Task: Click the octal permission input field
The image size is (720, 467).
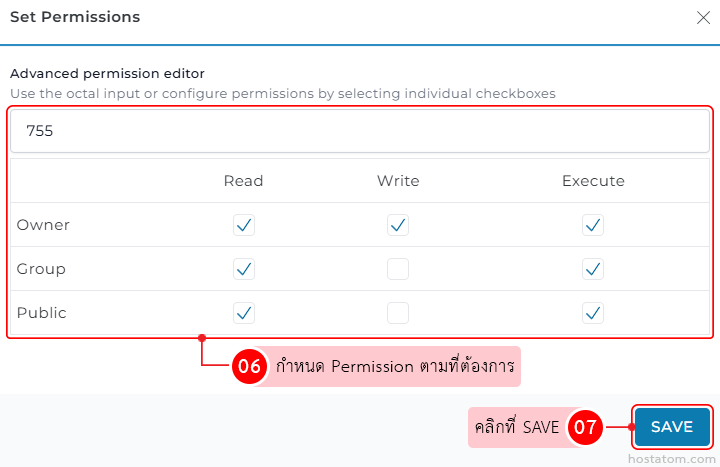Action: [360, 131]
